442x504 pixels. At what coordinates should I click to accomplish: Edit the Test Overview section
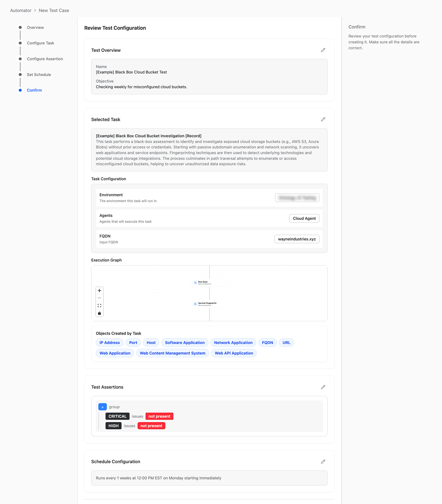click(323, 50)
